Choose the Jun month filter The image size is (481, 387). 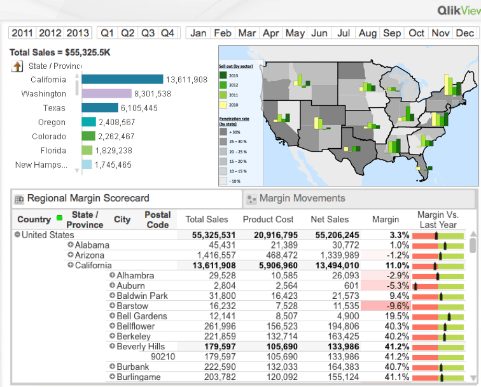(x=319, y=33)
